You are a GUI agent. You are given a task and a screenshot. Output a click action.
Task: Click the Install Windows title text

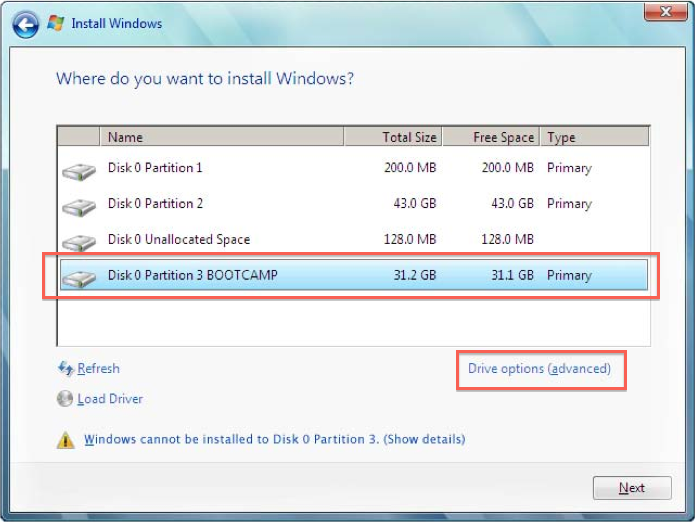coord(117,23)
